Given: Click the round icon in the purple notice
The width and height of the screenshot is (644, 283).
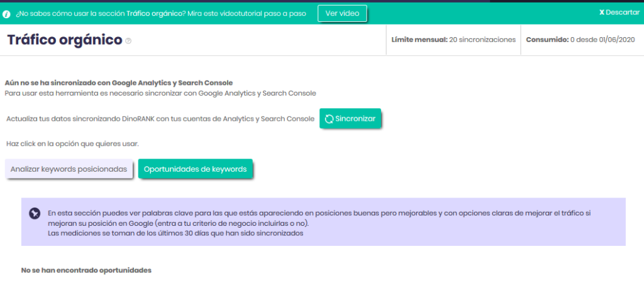Looking at the screenshot, I should click(35, 213).
